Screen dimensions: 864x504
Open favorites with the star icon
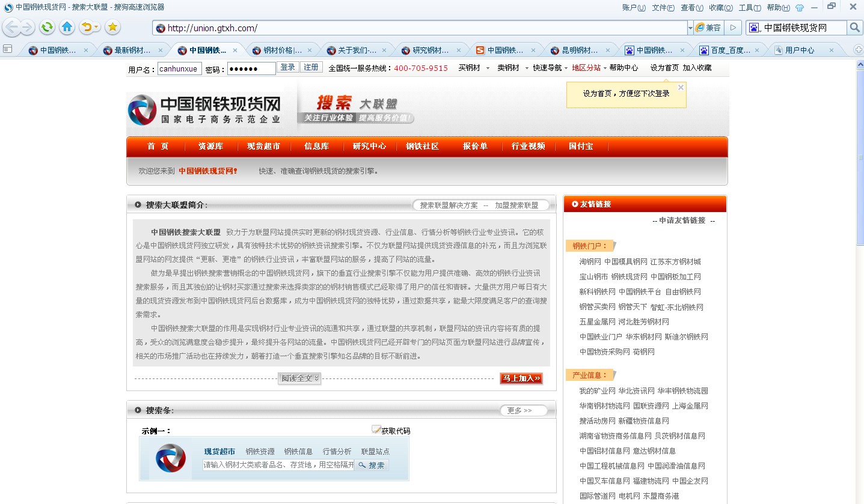(x=112, y=27)
